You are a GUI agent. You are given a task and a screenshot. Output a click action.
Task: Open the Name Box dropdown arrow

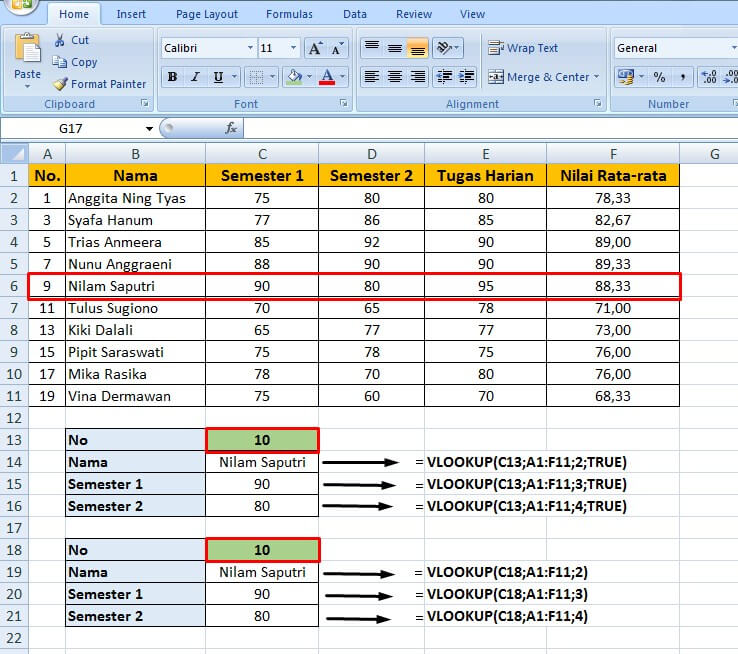(x=149, y=128)
